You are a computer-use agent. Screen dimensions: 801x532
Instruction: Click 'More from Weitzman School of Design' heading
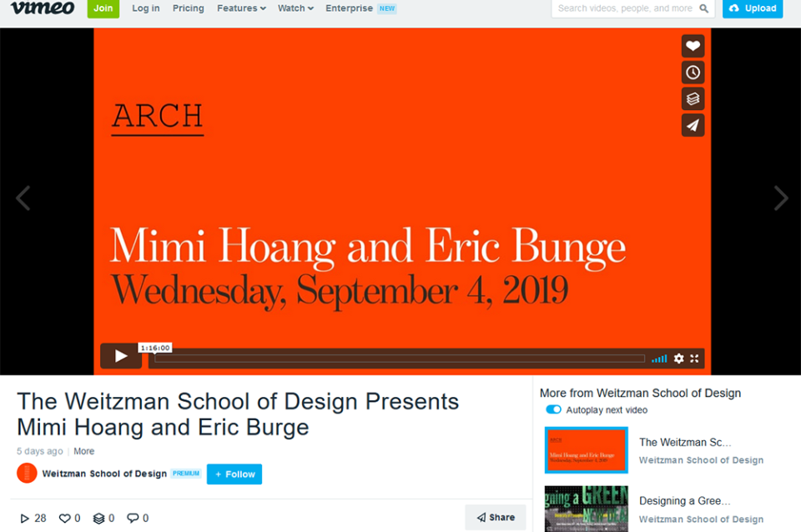pos(640,393)
